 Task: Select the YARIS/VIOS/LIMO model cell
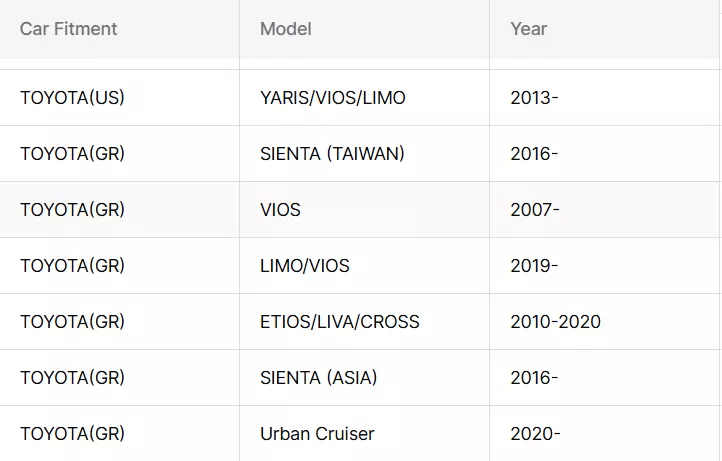point(364,98)
